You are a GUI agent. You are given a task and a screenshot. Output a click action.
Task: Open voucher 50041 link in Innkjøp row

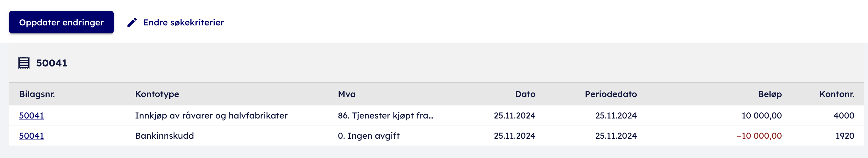tap(31, 116)
